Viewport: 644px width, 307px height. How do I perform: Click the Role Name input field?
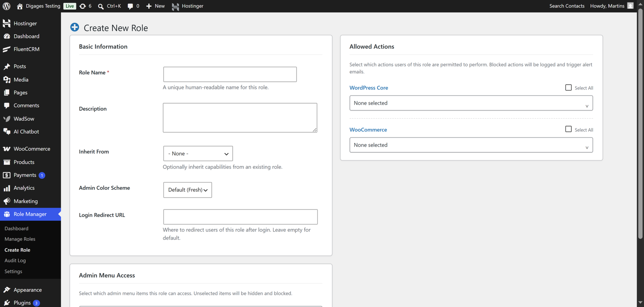click(x=230, y=74)
